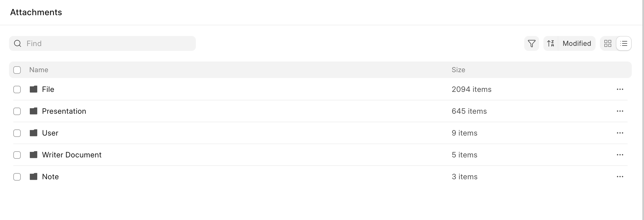Image resolution: width=644 pixels, height=220 pixels.
Task: Select the File folder checkbox
Action: click(17, 89)
